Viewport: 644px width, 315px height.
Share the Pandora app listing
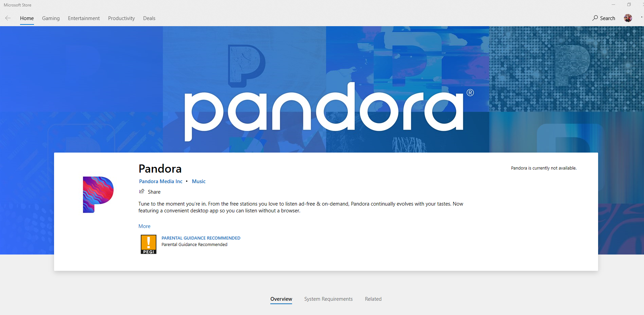tap(150, 192)
